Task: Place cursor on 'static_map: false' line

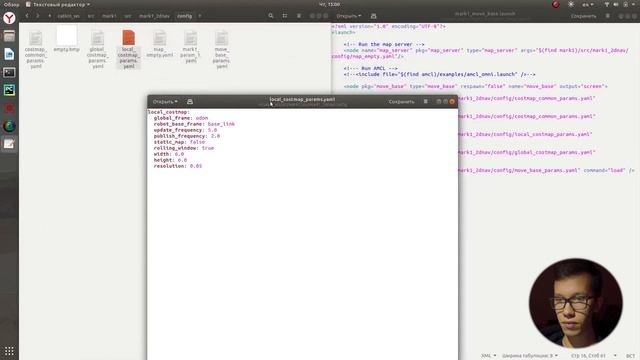Action: click(179, 142)
